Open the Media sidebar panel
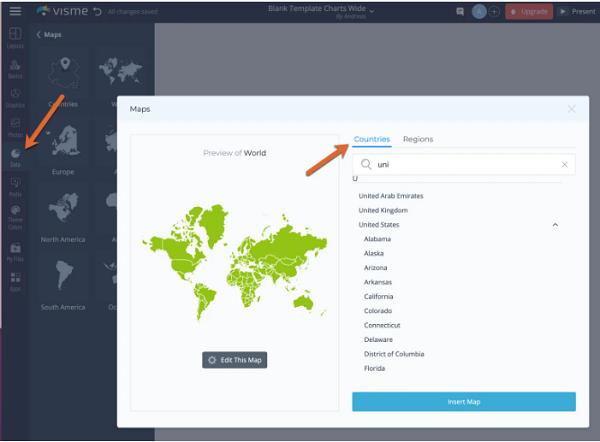 coord(15,187)
